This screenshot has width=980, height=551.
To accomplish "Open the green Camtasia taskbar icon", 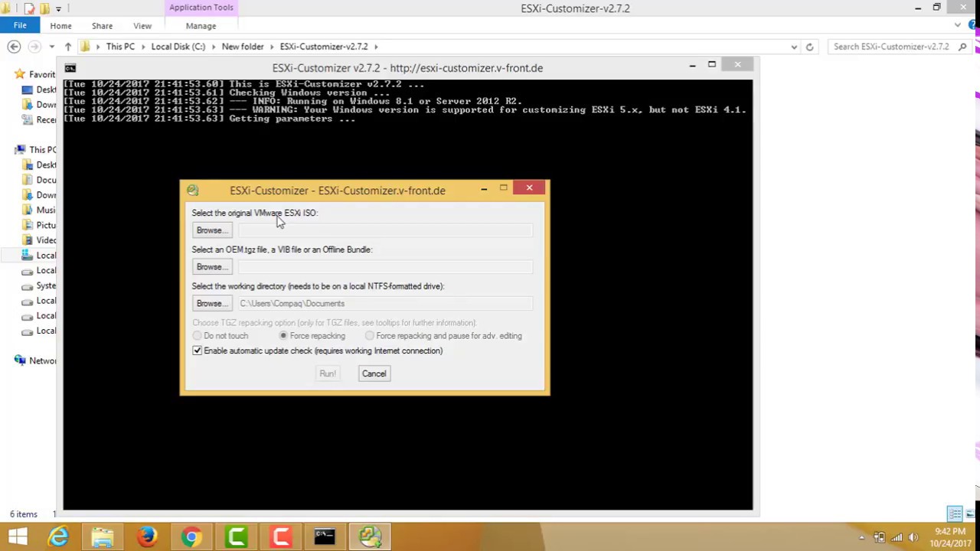I will click(x=236, y=537).
